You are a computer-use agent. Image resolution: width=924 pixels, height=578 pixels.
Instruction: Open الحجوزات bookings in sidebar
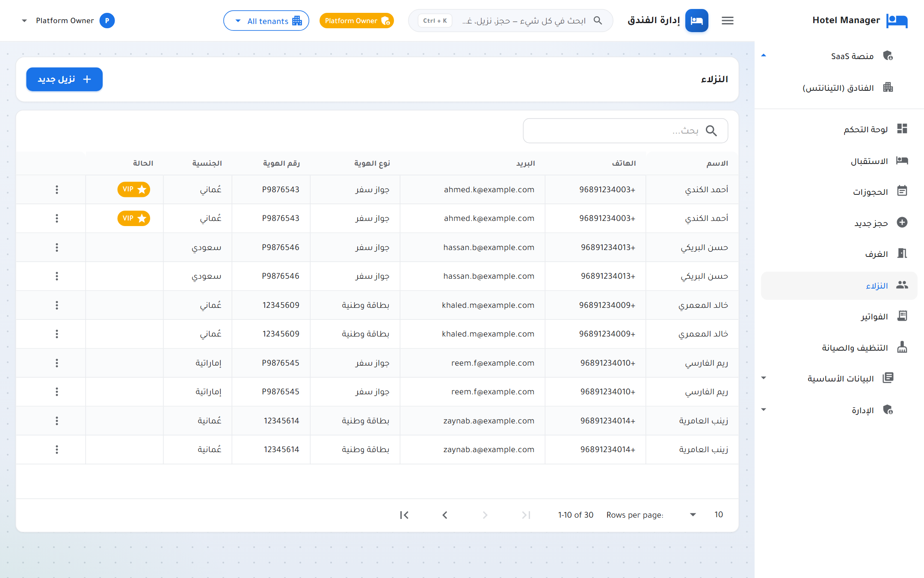tap(839, 191)
